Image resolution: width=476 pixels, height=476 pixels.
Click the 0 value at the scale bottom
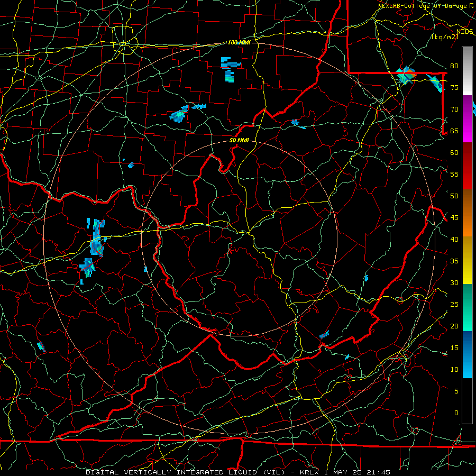456,413
